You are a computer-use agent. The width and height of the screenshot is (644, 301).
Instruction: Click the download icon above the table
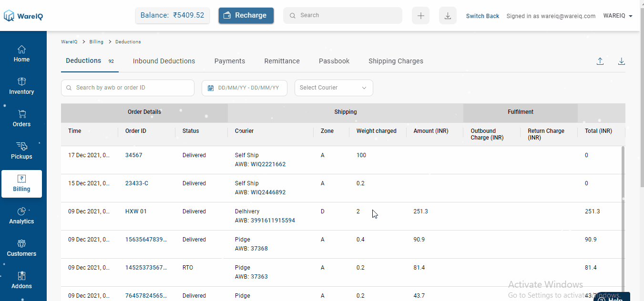(x=622, y=61)
